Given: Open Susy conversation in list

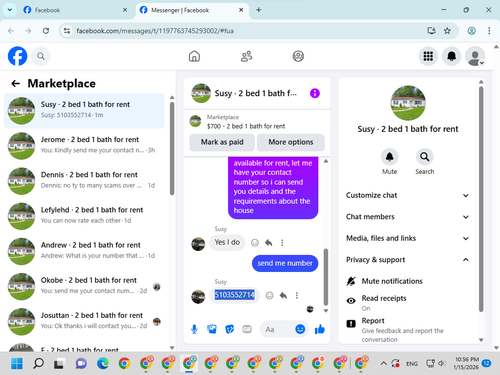Looking at the screenshot, I should (84, 111).
